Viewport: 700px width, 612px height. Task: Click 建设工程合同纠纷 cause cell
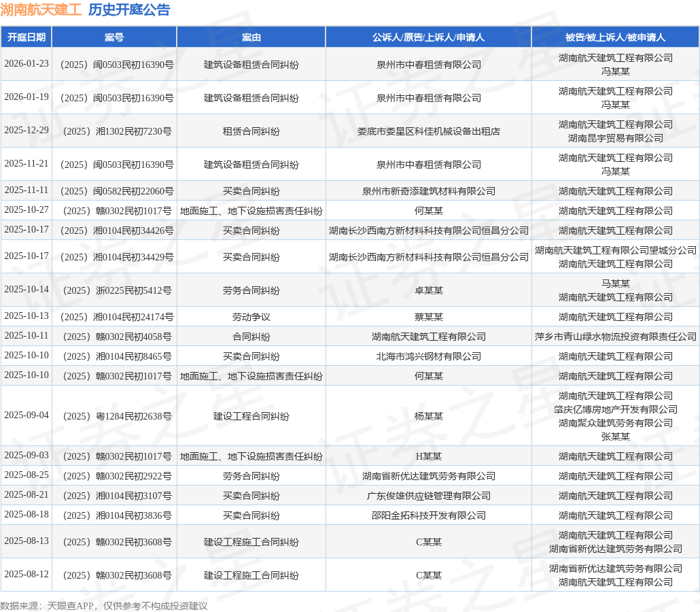[251, 416]
